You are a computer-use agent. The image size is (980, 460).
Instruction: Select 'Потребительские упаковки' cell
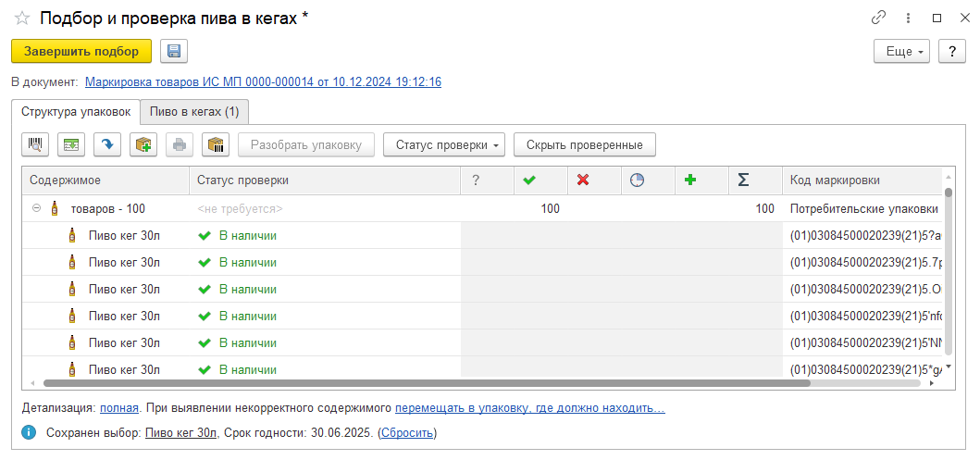[x=862, y=209]
